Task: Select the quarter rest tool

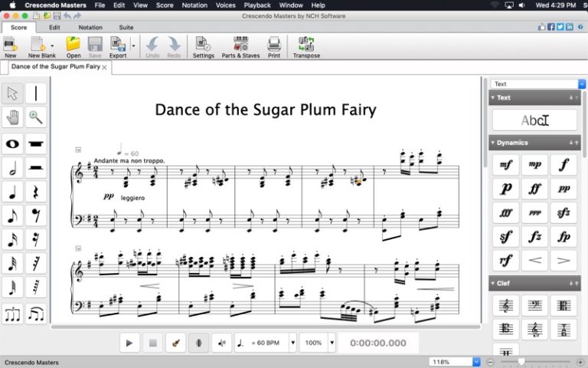Action: tap(36, 192)
